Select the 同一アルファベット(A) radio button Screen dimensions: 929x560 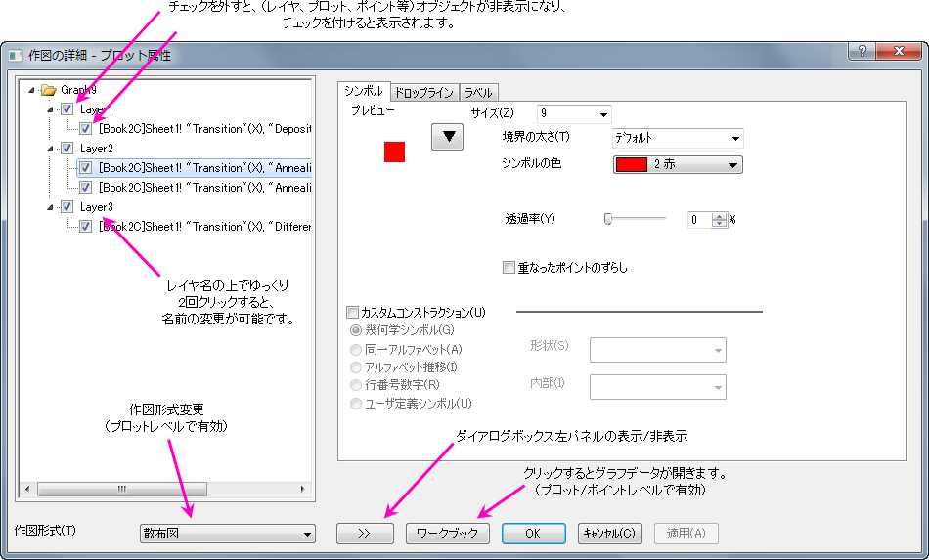[356, 349]
